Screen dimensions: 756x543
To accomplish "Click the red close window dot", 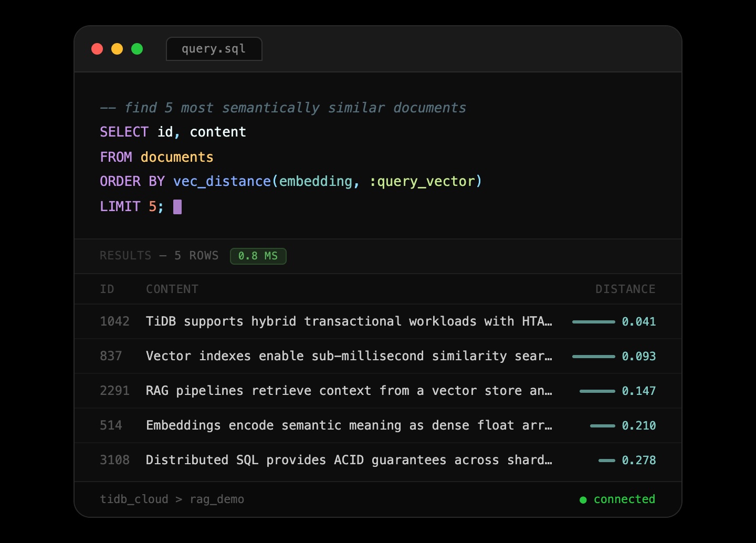I will point(97,49).
